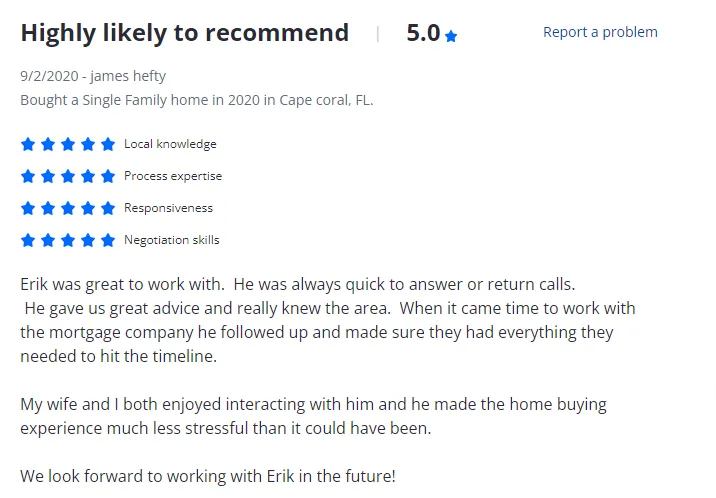The width and height of the screenshot is (716, 498).
Task: Click the Responsiveness label
Action: [168, 208]
